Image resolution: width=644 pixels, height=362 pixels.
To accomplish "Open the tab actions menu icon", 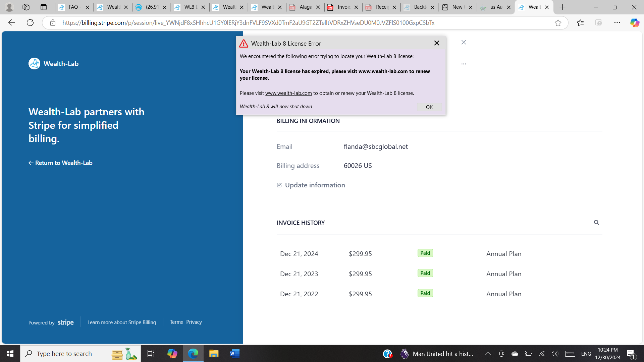I will [44, 7].
